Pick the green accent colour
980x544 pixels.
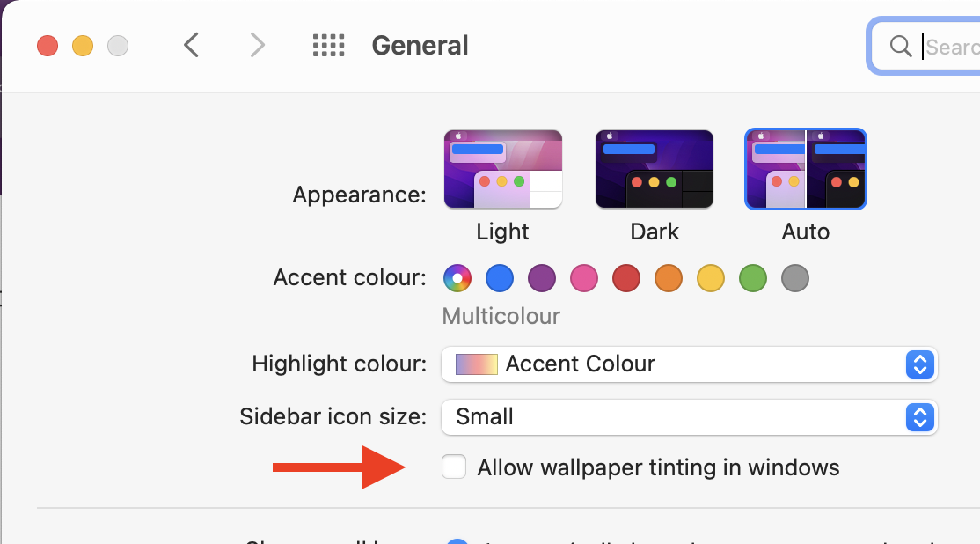pos(753,279)
